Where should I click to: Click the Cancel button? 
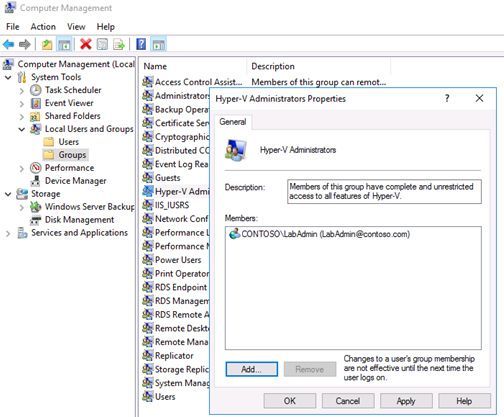(348, 401)
